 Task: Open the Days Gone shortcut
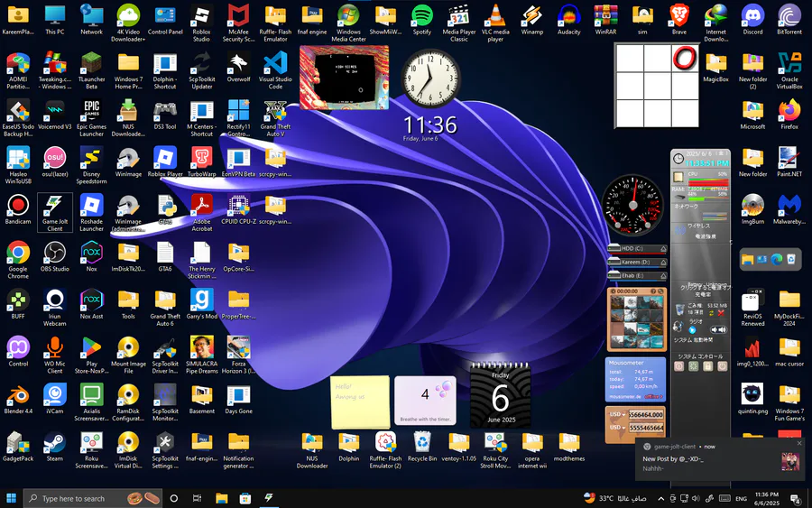238,399
